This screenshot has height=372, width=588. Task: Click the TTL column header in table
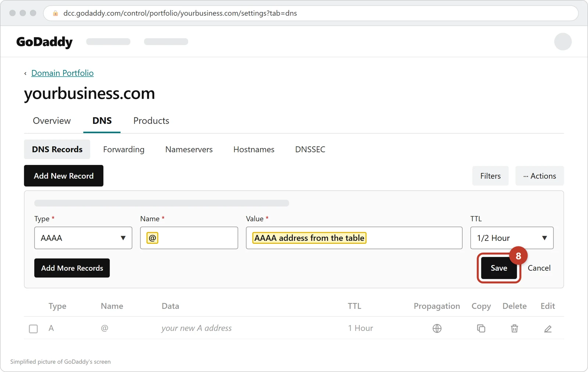pyautogui.click(x=355, y=306)
